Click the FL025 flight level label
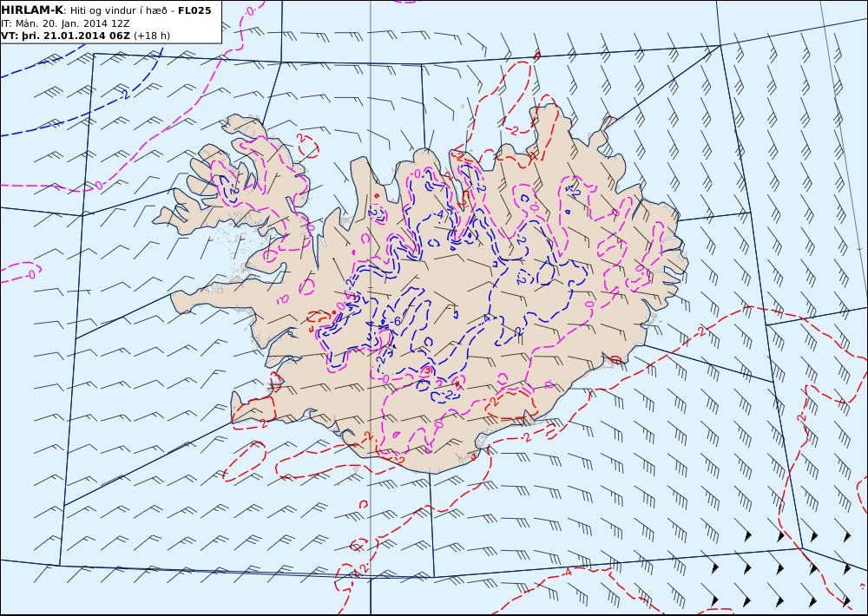The height and width of the screenshot is (616, 868). (x=194, y=10)
